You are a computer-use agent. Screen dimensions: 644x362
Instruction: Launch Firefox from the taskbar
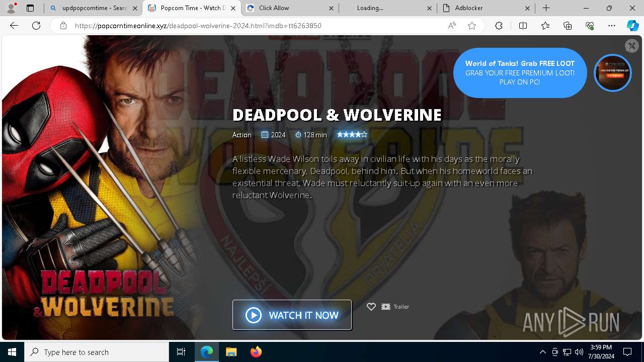[256, 352]
